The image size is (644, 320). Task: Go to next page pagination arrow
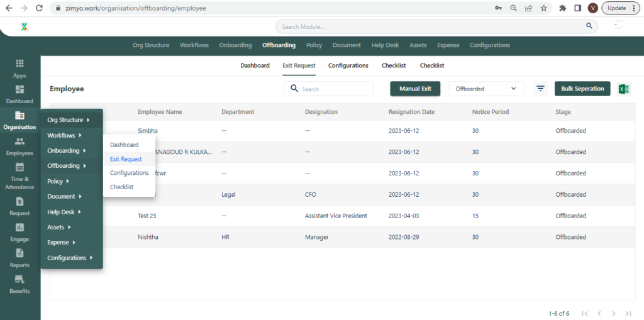tap(614, 314)
